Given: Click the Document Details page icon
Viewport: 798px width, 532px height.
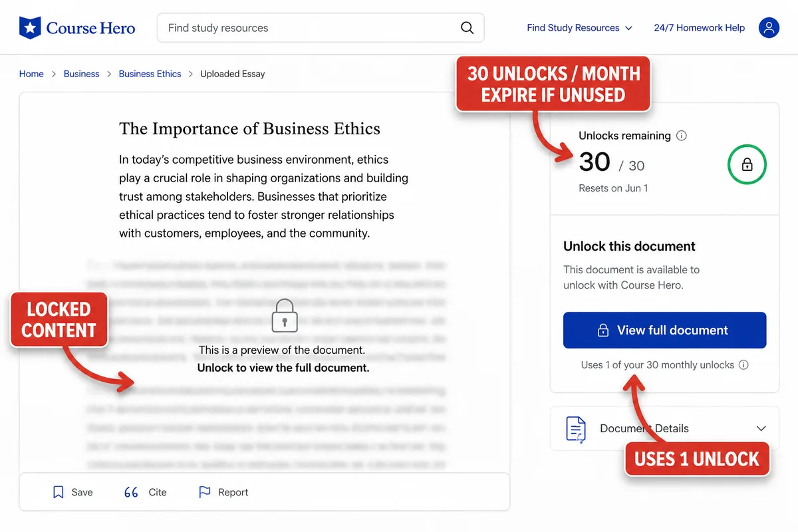Looking at the screenshot, I should (x=576, y=429).
